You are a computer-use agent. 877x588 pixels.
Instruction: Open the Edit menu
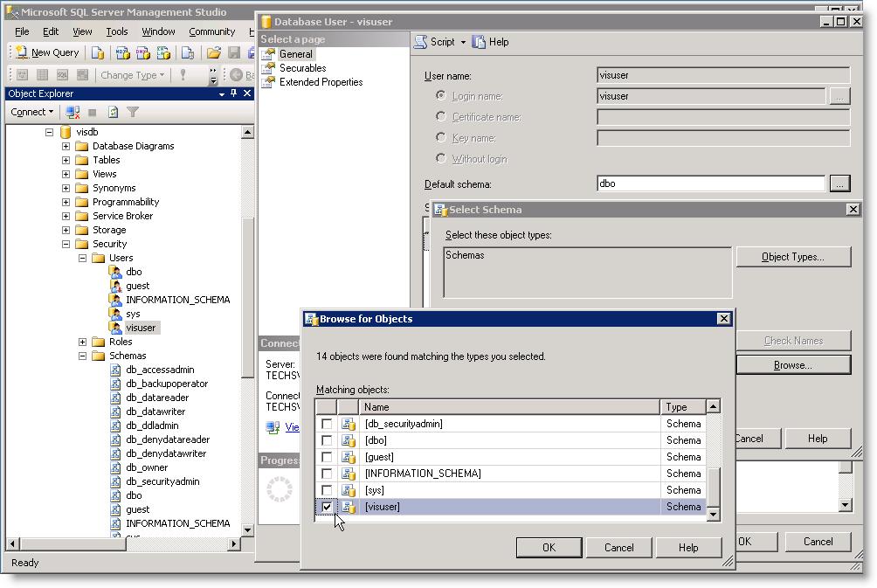[x=51, y=31]
